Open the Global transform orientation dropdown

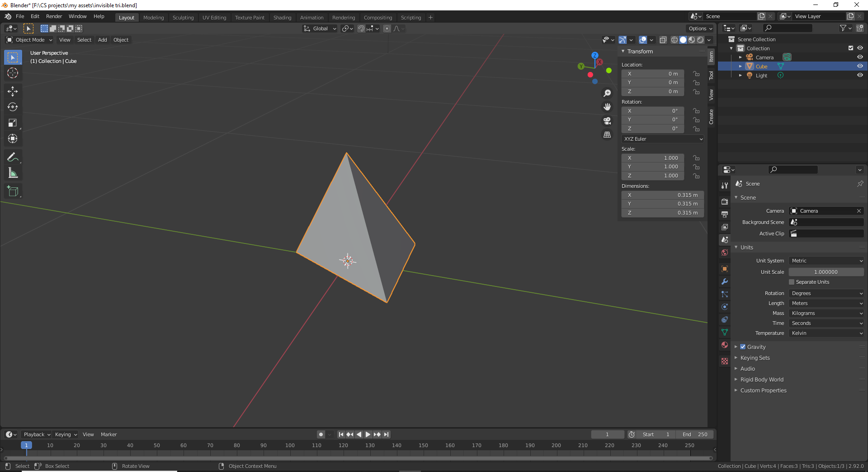point(320,29)
